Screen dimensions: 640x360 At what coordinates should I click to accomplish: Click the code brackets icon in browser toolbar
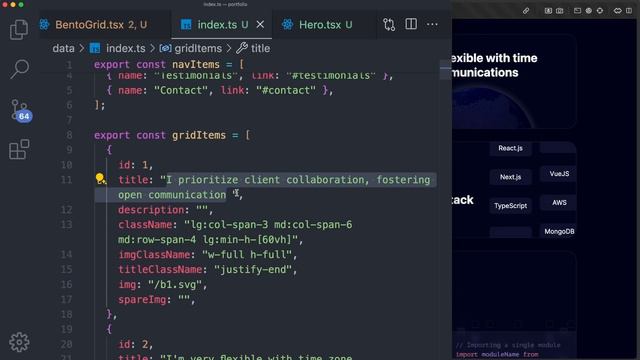click(x=618, y=11)
